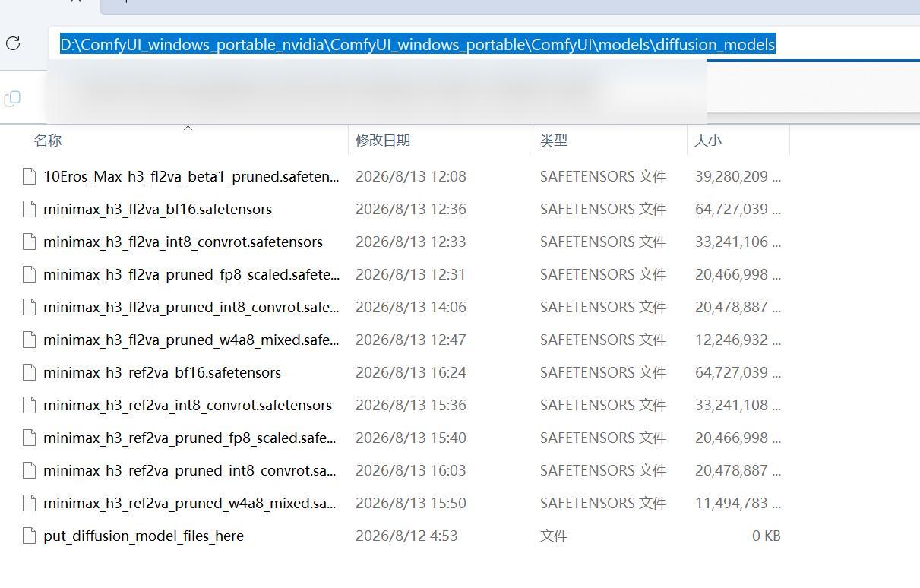Screen dimensions: 920x588
Task: Select file minimax_h3_ref2va_bf16.safetensors
Action: (x=162, y=372)
